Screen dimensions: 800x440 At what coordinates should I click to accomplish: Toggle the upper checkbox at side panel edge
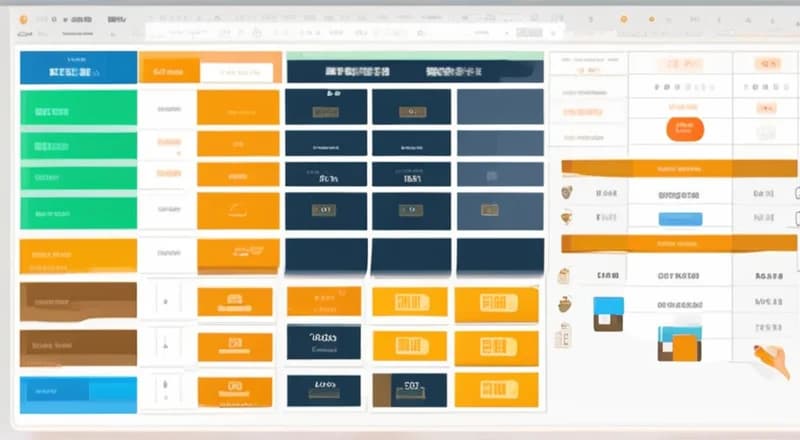796,192
